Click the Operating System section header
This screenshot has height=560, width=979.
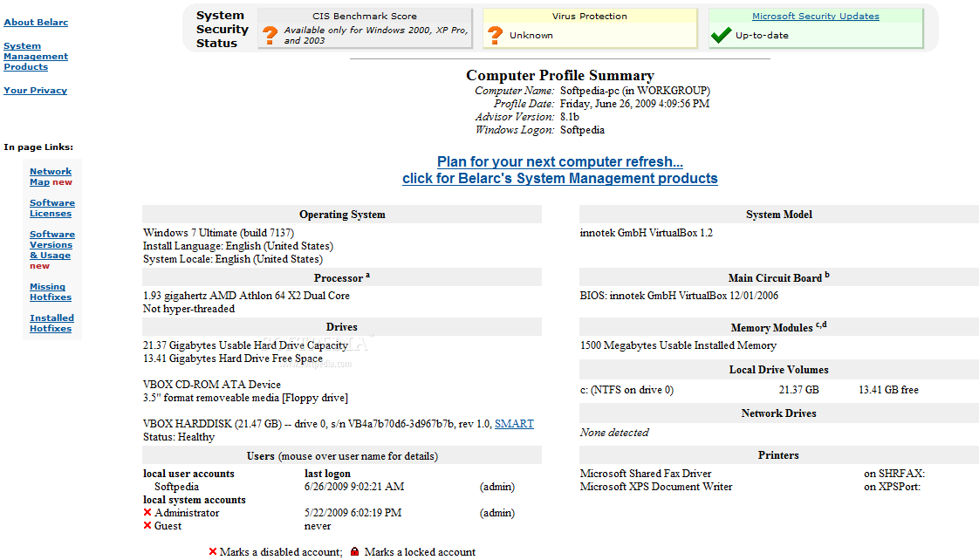tap(342, 214)
